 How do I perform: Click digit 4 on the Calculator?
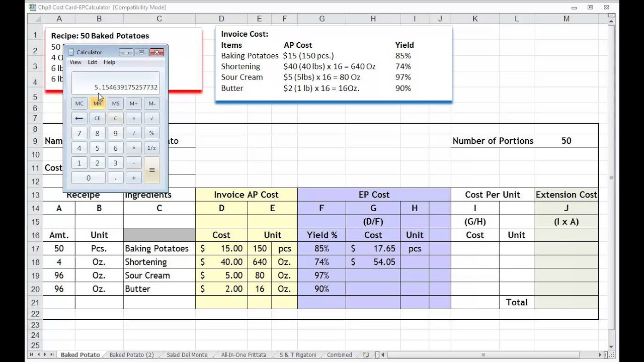click(x=79, y=148)
